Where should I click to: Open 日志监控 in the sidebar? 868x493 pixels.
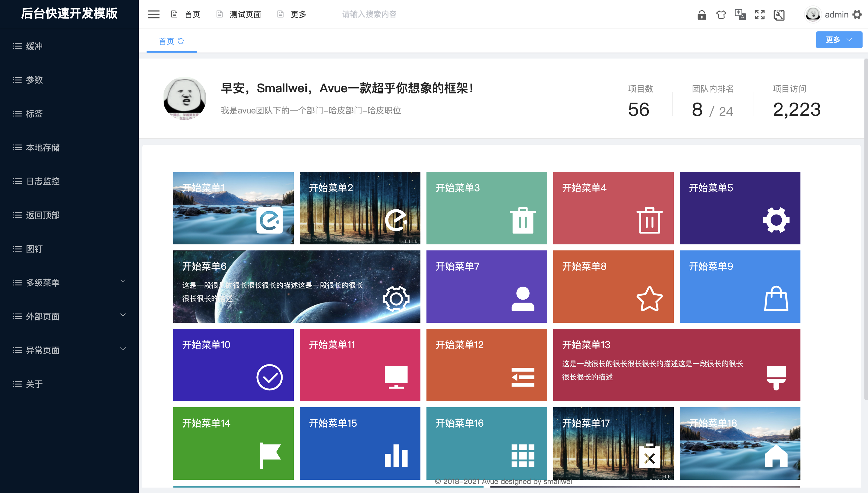(x=69, y=181)
